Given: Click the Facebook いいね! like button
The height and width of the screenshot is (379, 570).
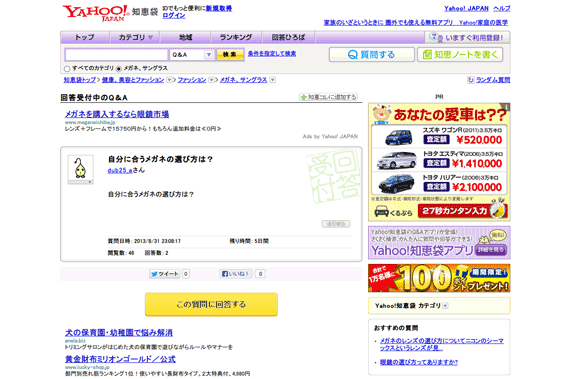Looking at the screenshot, I should [236, 274].
